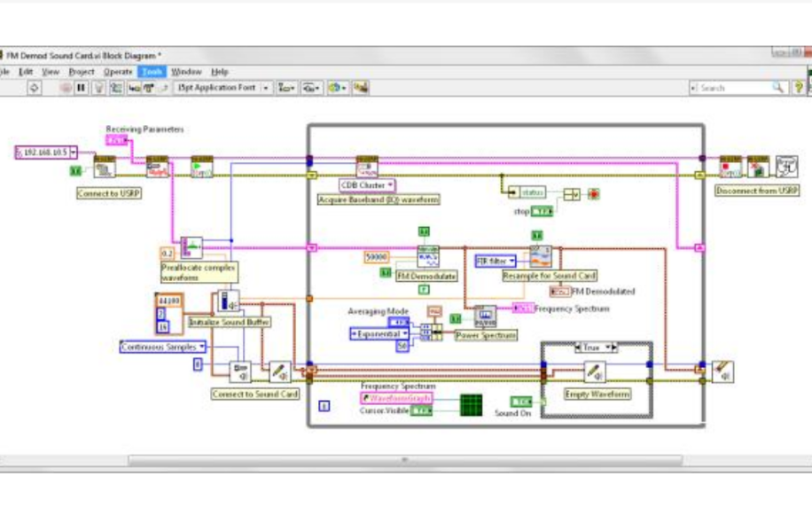Select Sound Output Write icon left of loop
The height and width of the screenshot is (508, 812).
(280, 371)
